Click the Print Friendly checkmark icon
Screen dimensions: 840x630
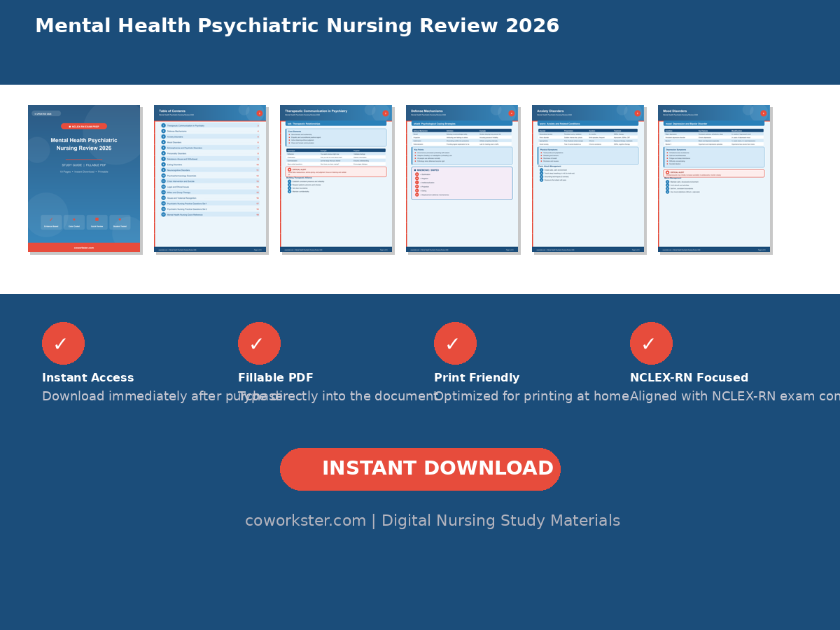(455, 343)
